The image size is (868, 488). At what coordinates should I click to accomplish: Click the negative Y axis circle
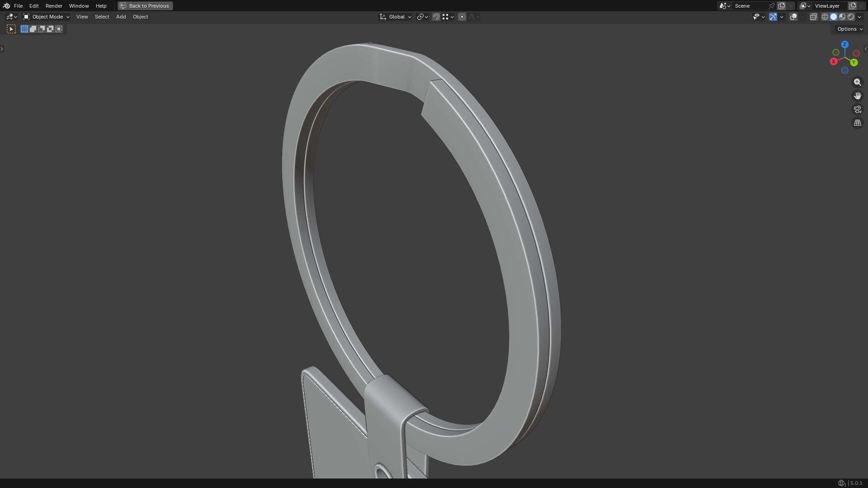pyautogui.click(x=835, y=52)
